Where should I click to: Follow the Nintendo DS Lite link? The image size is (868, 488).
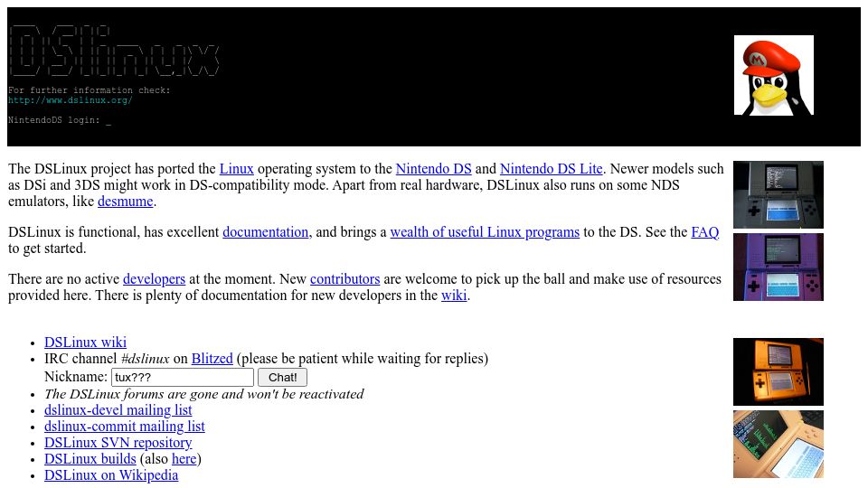point(551,169)
